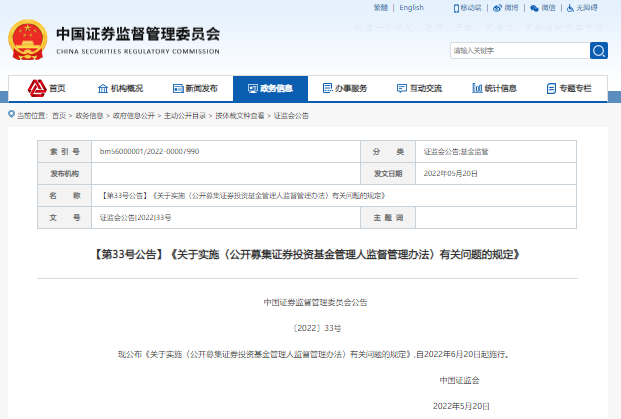Click the keyword search input field
Image resolution: width=621 pixels, height=419 pixels.
pos(518,50)
